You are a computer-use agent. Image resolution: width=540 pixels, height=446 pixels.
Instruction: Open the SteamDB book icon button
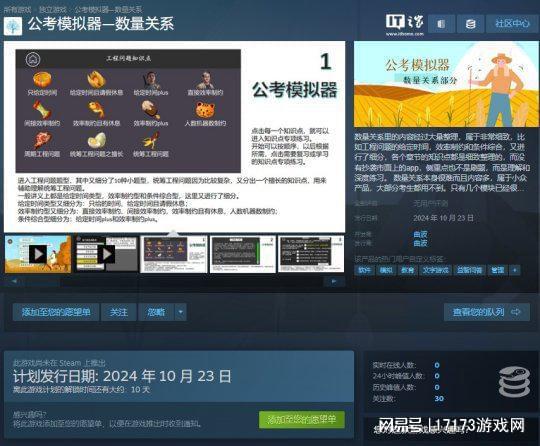(441, 24)
